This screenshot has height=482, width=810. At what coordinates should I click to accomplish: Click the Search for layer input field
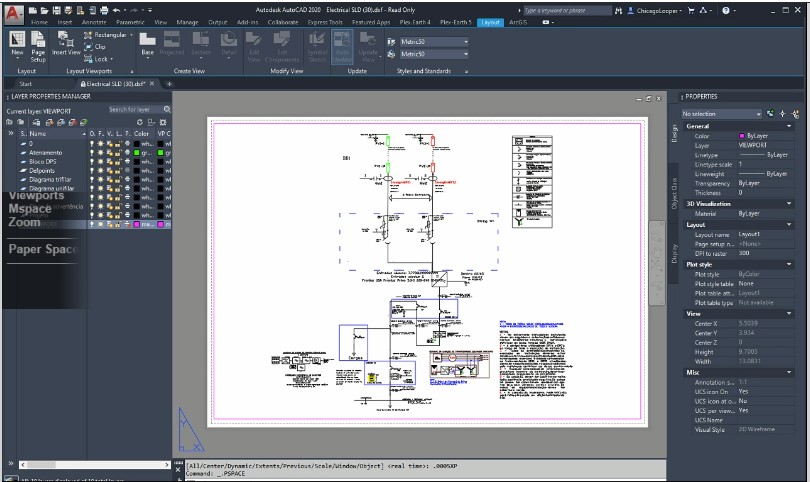[x=134, y=110]
